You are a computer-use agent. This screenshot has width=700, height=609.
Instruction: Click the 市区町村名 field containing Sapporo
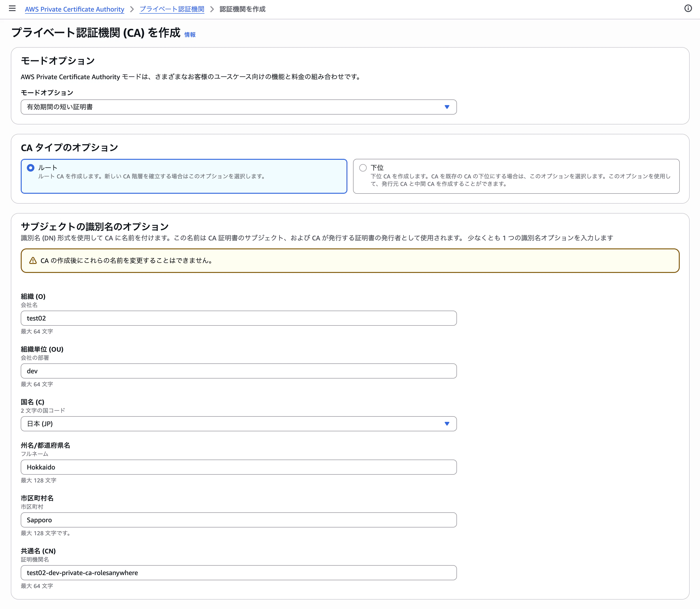click(x=239, y=520)
